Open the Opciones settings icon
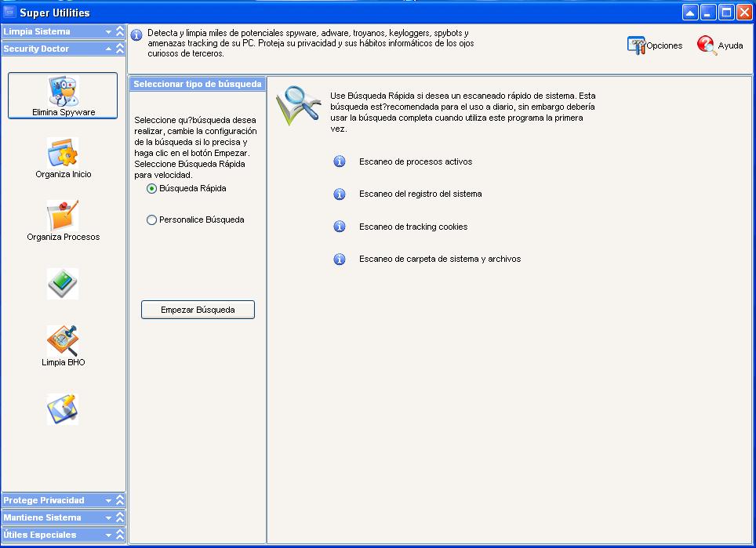The width and height of the screenshot is (756, 548). pyautogui.click(x=655, y=45)
